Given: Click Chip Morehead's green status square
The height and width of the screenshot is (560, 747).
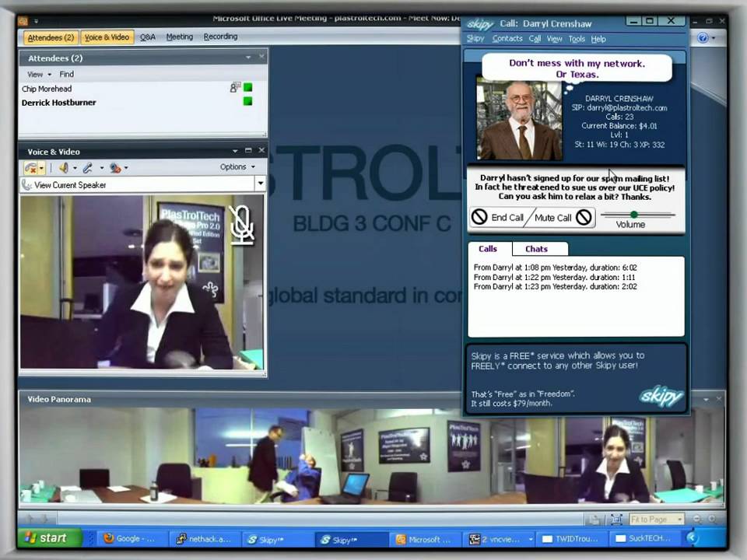Looking at the screenshot, I should [247, 87].
